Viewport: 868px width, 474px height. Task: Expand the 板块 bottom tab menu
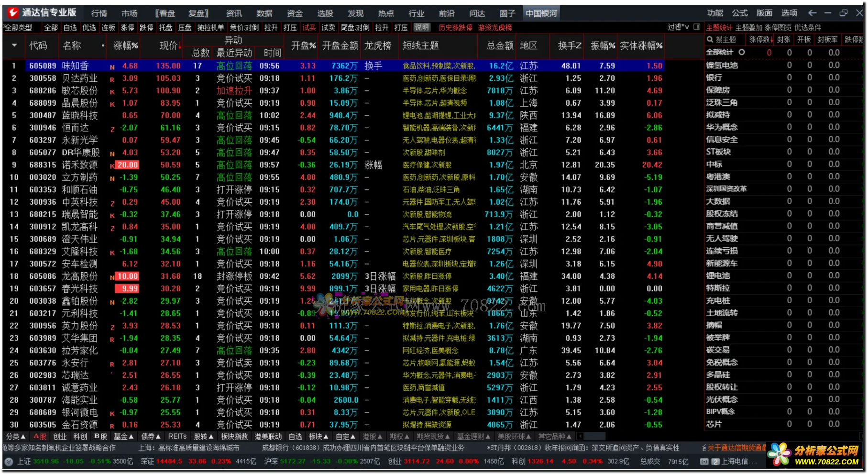click(x=319, y=436)
